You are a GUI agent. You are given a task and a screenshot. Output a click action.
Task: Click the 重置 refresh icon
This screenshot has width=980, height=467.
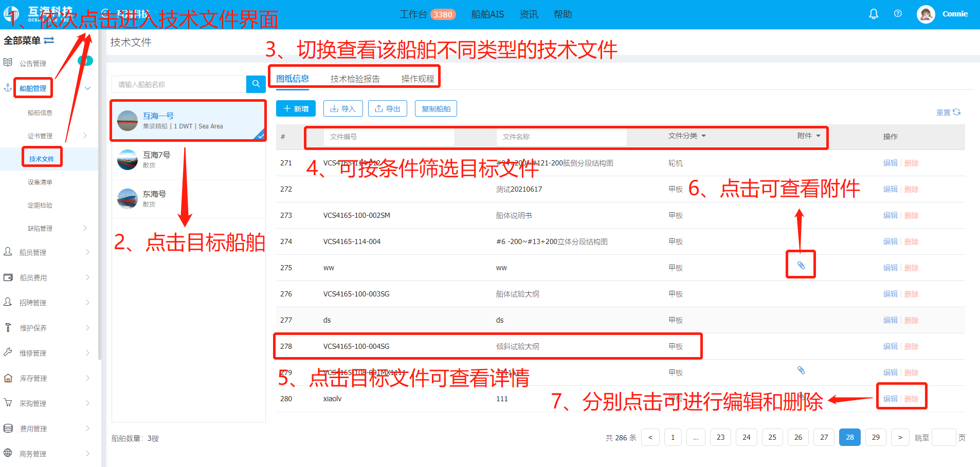pos(956,112)
